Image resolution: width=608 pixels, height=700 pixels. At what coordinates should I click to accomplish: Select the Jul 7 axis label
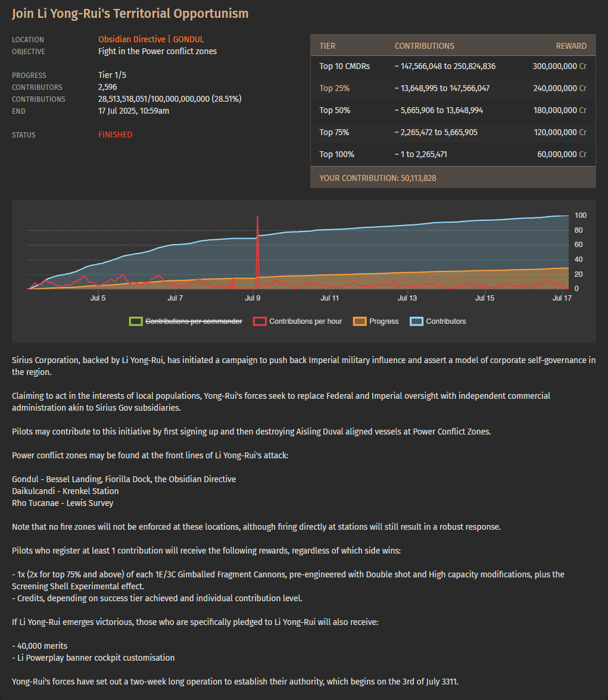point(175,298)
